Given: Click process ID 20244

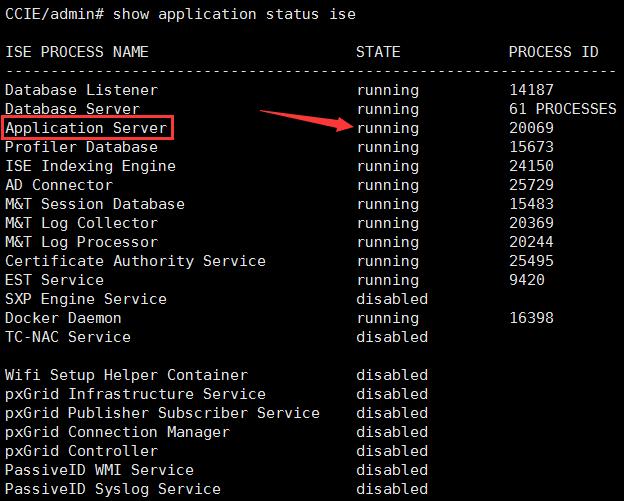Looking at the screenshot, I should (531, 242).
